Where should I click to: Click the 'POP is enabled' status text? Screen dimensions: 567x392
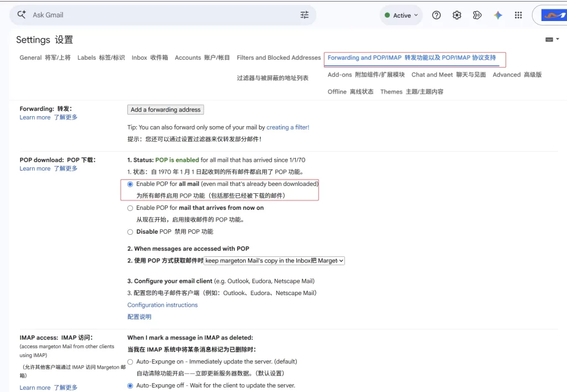click(177, 160)
